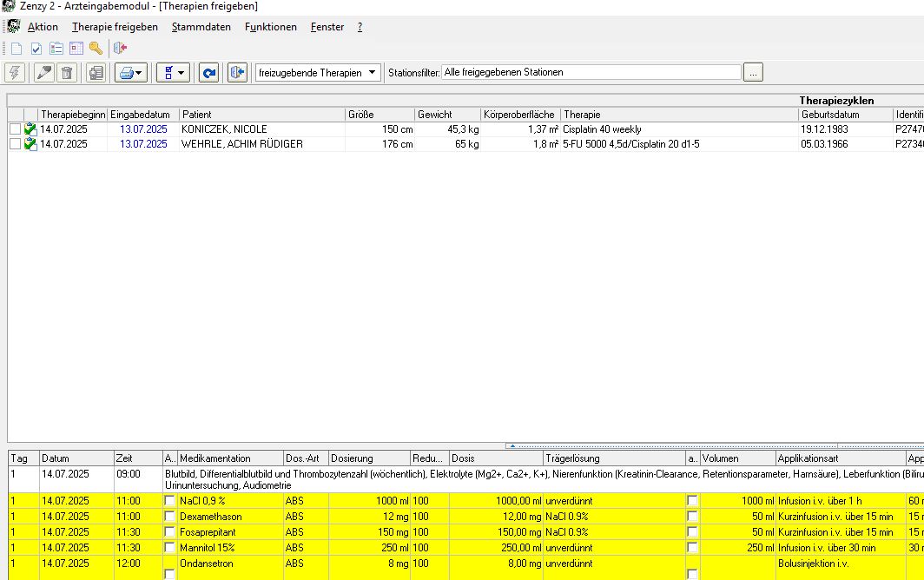Tick the checkbox for KONICZEK, NICOLE row
924x580 pixels.
[x=15, y=129]
